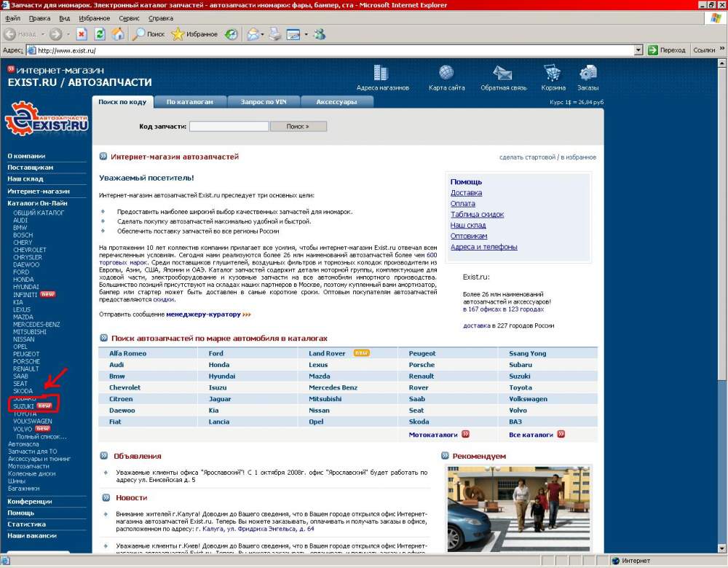Click the IE Forward arrow icon
This screenshot has width=728, height=568.
pyautogui.click(x=56, y=34)
